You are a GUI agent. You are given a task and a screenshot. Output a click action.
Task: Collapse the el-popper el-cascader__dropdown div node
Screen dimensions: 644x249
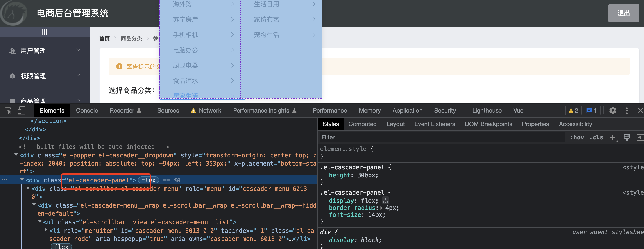16,155
